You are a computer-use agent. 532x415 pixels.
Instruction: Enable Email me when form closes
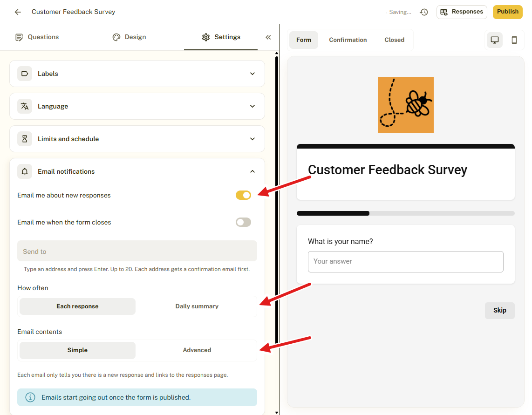tap(243, 222)
